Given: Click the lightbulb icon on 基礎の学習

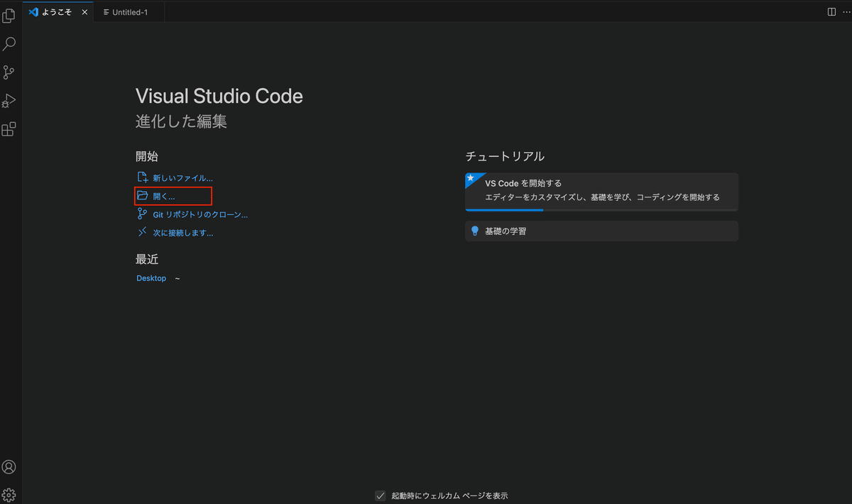Looking at the screenshot, I should [475, 231].
